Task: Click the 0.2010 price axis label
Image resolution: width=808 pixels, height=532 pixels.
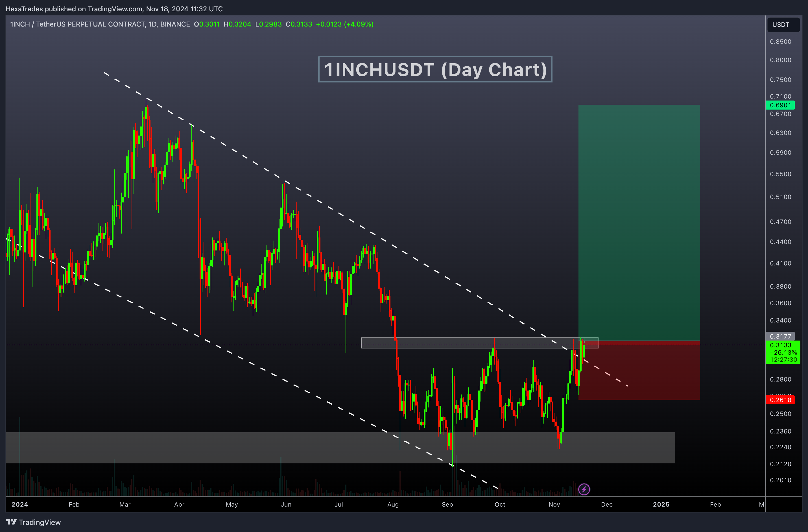Action: pos(780,480)
